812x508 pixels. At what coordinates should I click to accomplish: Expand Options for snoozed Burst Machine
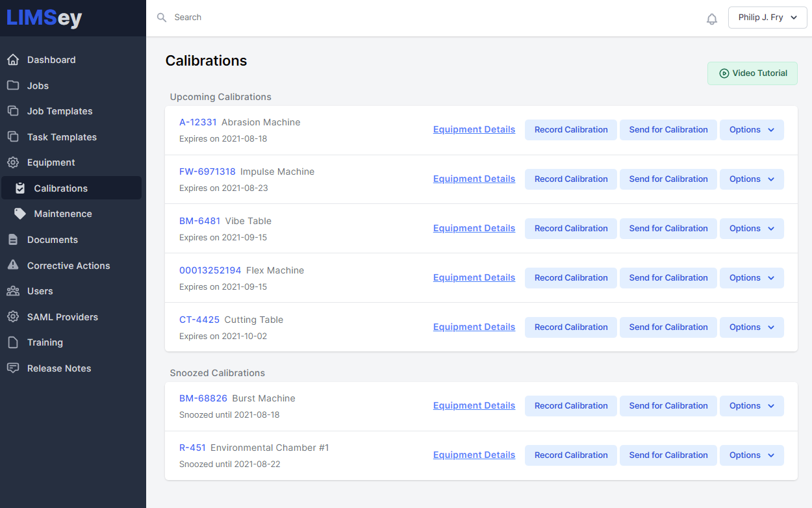pos(752,405)
